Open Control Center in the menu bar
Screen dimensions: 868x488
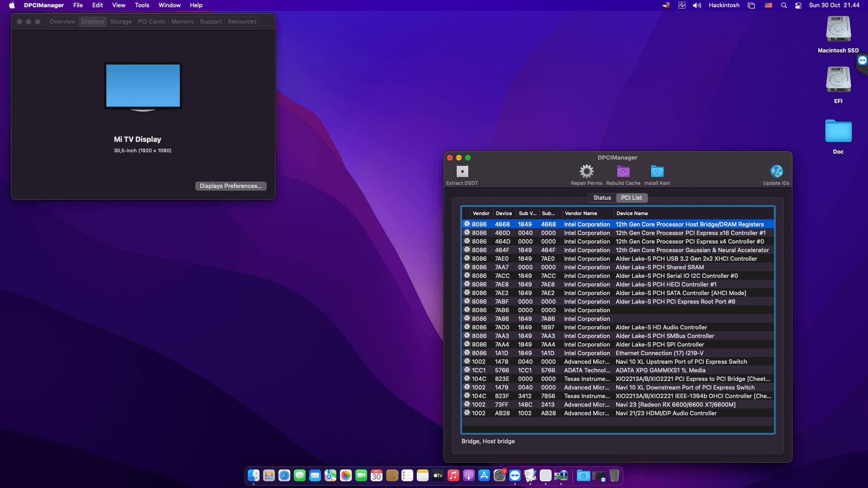pos(798,5)
